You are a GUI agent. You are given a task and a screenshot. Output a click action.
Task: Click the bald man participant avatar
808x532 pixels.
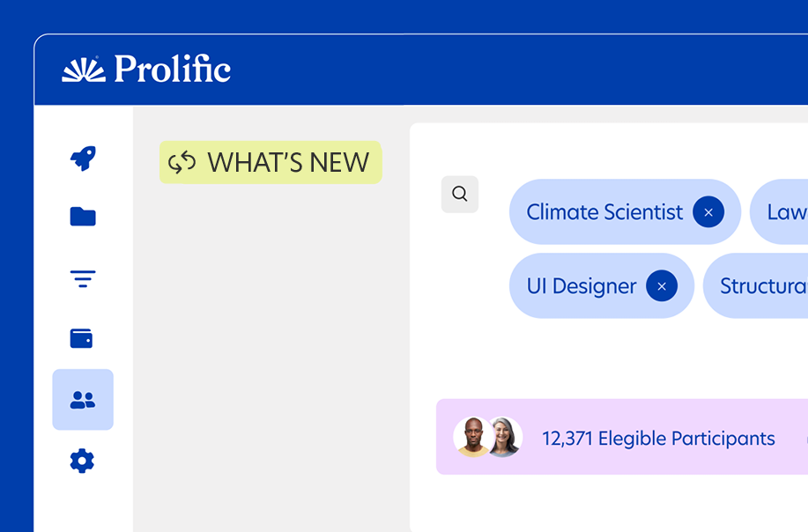click(472, 437)
